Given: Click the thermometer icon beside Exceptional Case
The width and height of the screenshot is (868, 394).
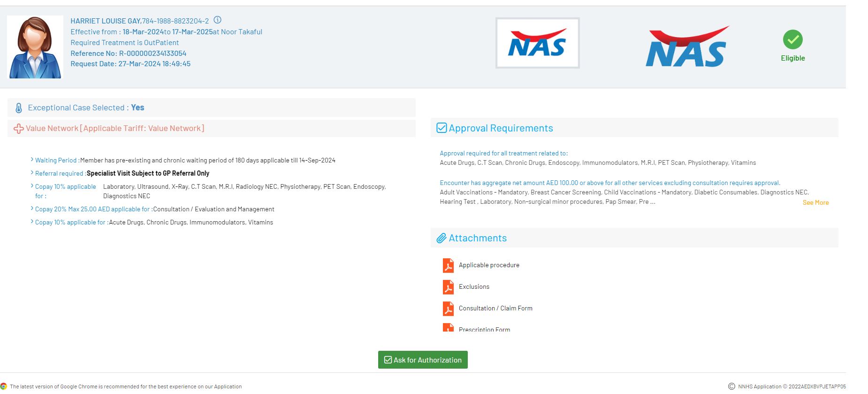Looking at the screenshot, I should point(19,108).
